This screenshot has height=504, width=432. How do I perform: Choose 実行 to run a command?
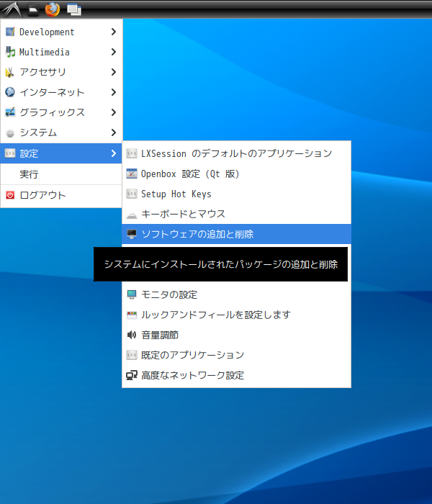click(x=61, y=174)
